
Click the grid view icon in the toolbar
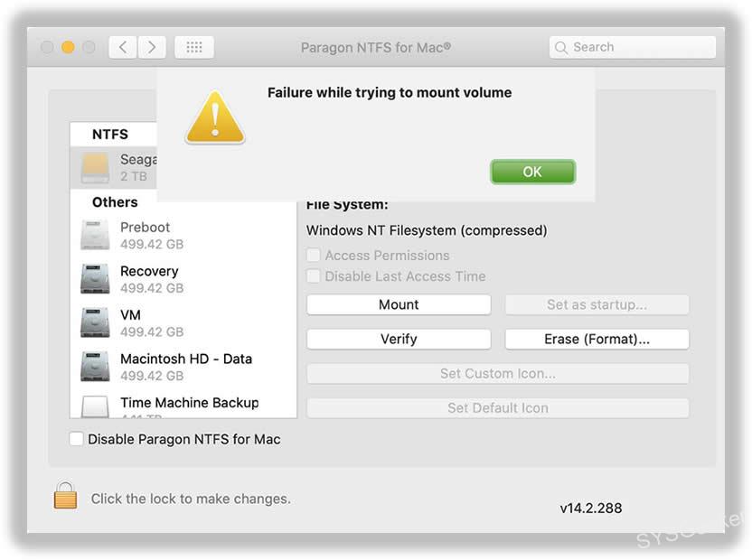[193, 46]
